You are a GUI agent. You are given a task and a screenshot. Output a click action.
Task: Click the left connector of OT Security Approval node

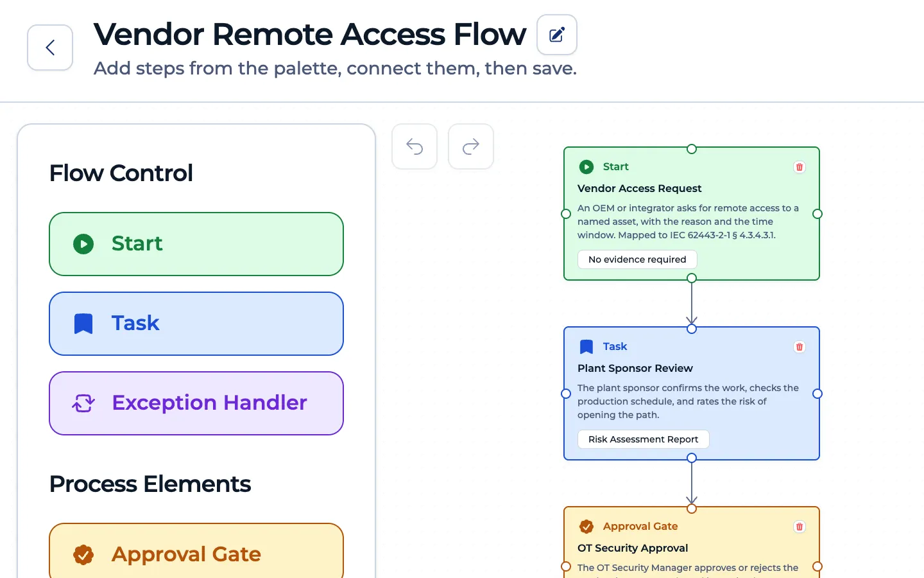[x=566, y=566]
